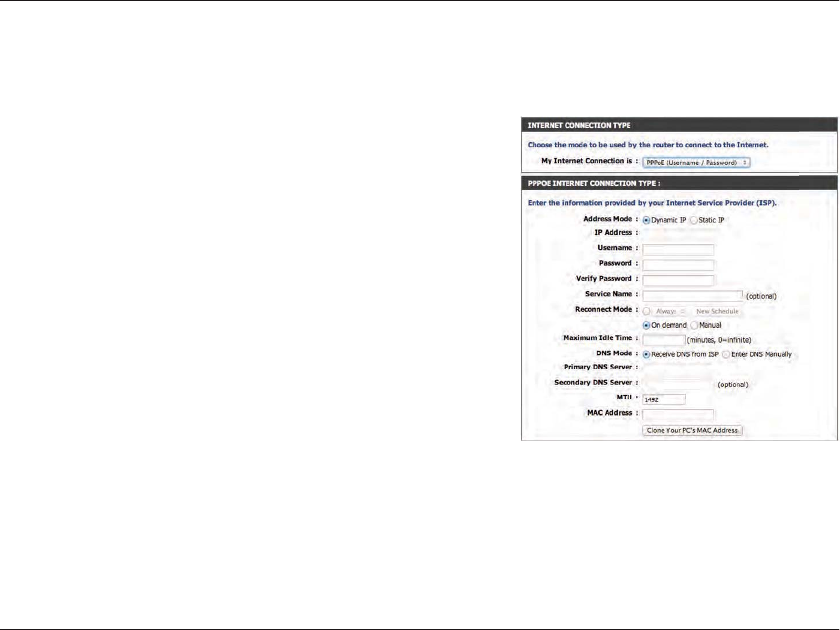
Task: Open the My Internet Connection dropdown
Action: click(x=696, y=162)
